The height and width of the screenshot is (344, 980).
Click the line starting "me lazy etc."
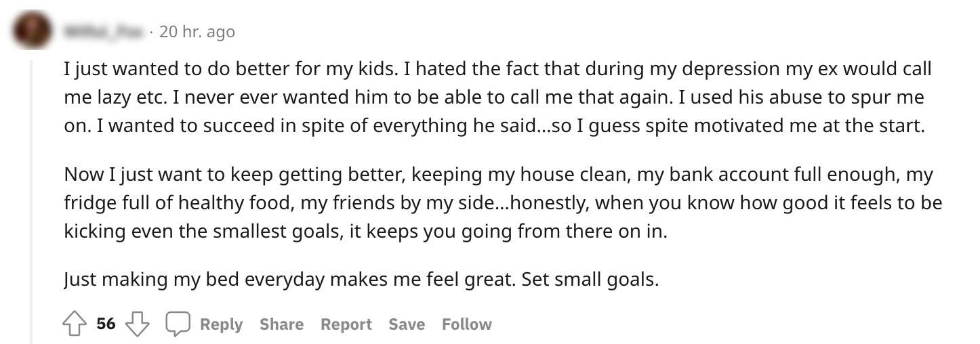(493, 97)
